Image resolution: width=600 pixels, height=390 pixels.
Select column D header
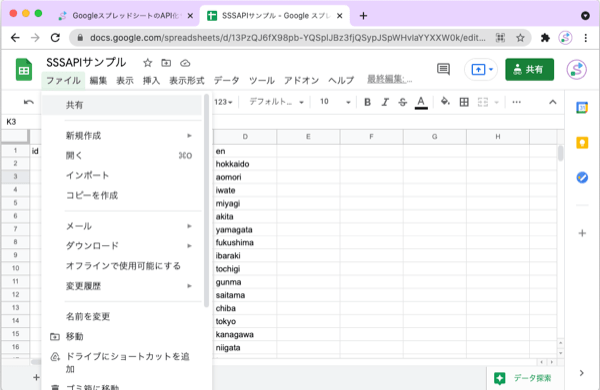pos(245,137)
